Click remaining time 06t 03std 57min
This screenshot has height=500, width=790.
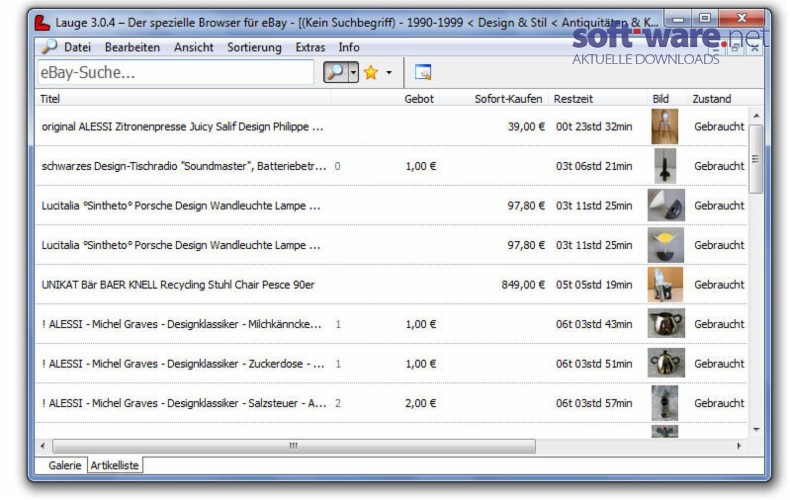[x=594, y=403]
